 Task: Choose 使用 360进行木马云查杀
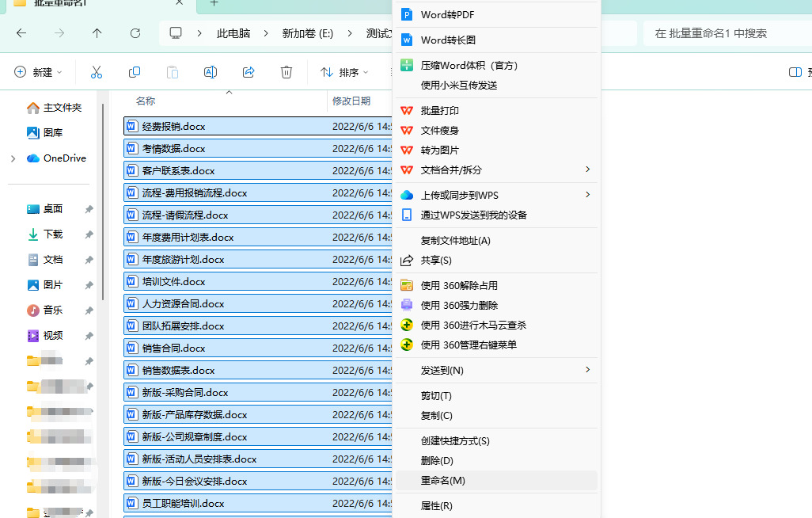coord(497,325)
